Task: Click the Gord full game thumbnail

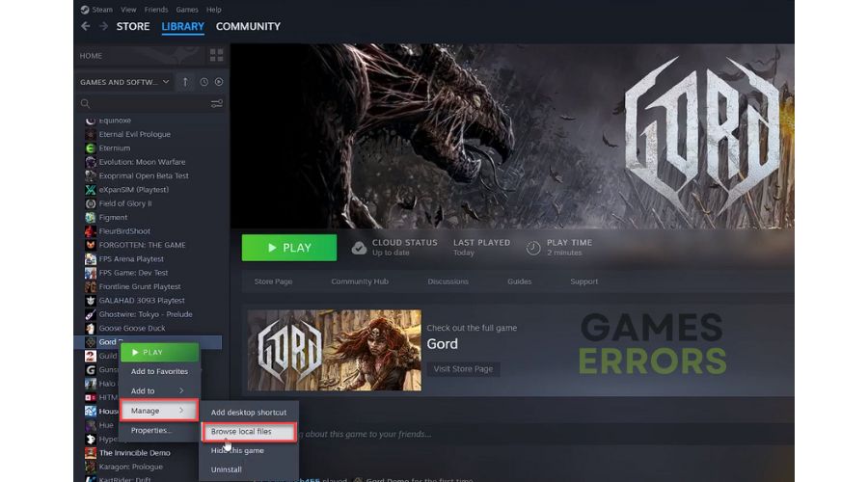Action: click(335, 350)
